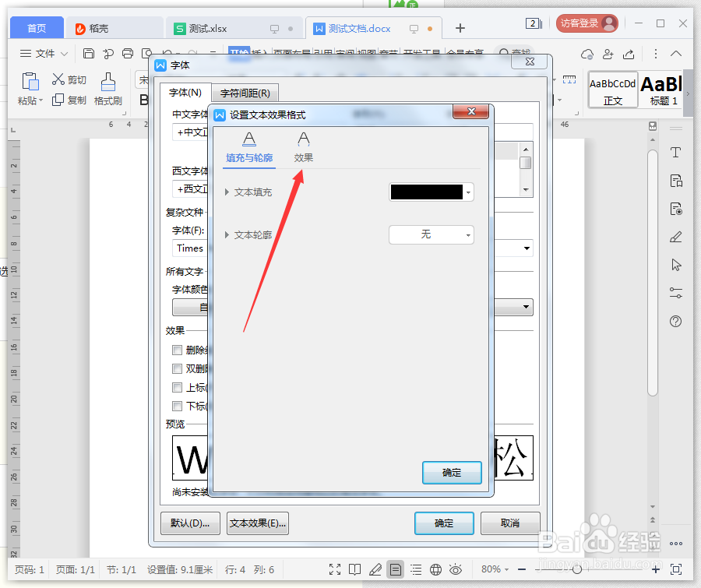Enable the 下标 (subscript) checkbox
The image size is (701, 588).
click(x=177, y=406)
